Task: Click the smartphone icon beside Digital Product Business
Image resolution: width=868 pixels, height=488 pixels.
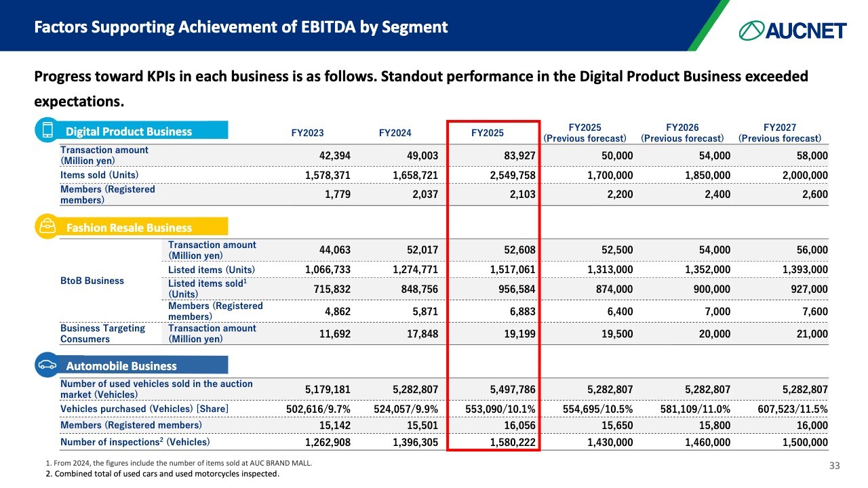Action: coord(47,131)
